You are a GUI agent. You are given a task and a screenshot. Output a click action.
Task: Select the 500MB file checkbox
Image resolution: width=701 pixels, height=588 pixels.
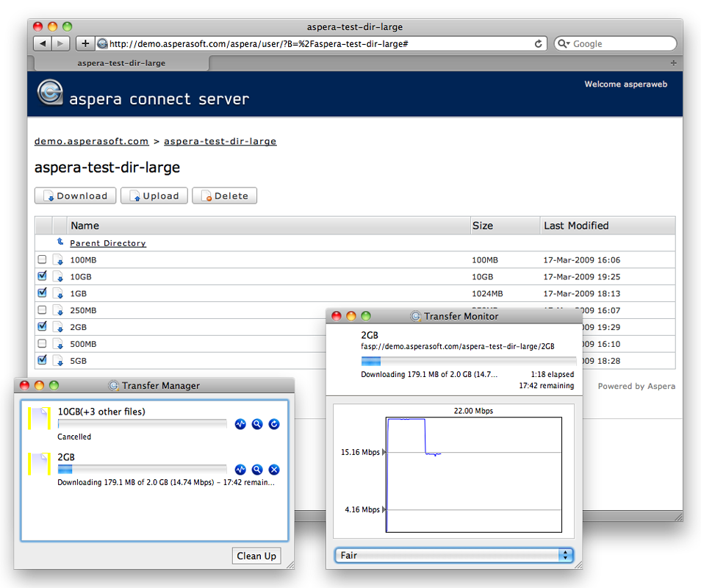pos(42,343)
